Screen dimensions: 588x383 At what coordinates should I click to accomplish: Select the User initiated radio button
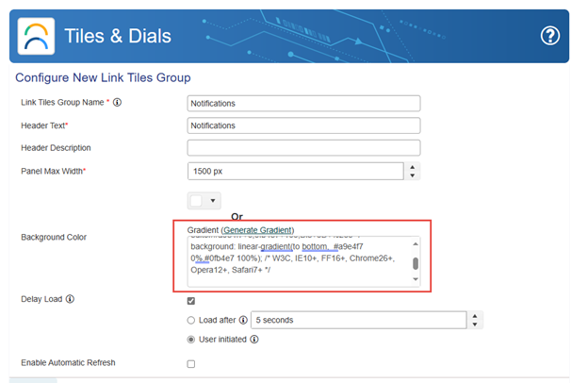(191, 340)
